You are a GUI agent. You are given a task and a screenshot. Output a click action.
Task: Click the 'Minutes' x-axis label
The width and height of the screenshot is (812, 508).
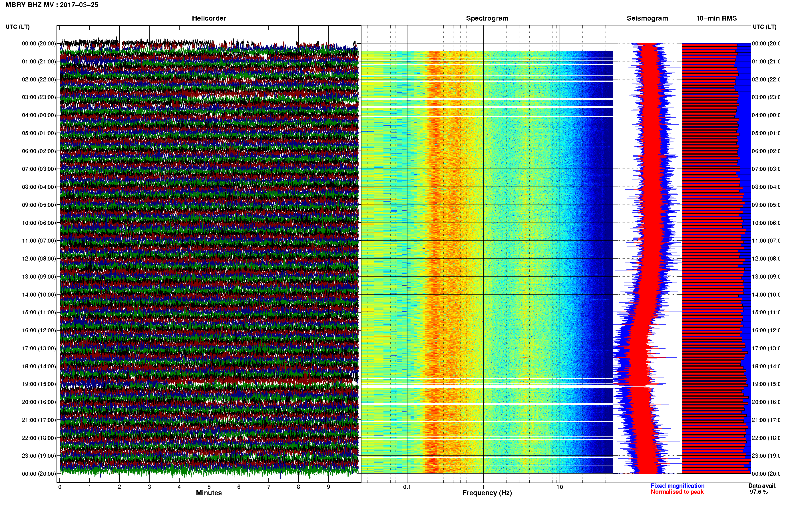pyautogui.click(x=209, y=493)
